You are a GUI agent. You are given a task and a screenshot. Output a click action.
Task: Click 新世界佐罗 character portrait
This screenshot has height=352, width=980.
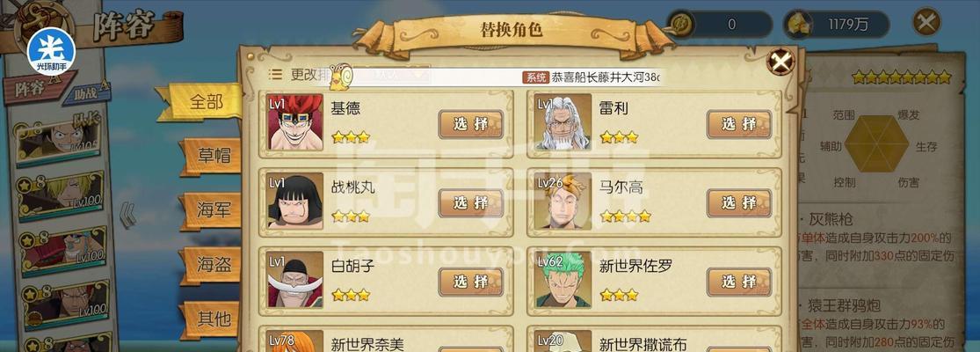click(563, 280)
